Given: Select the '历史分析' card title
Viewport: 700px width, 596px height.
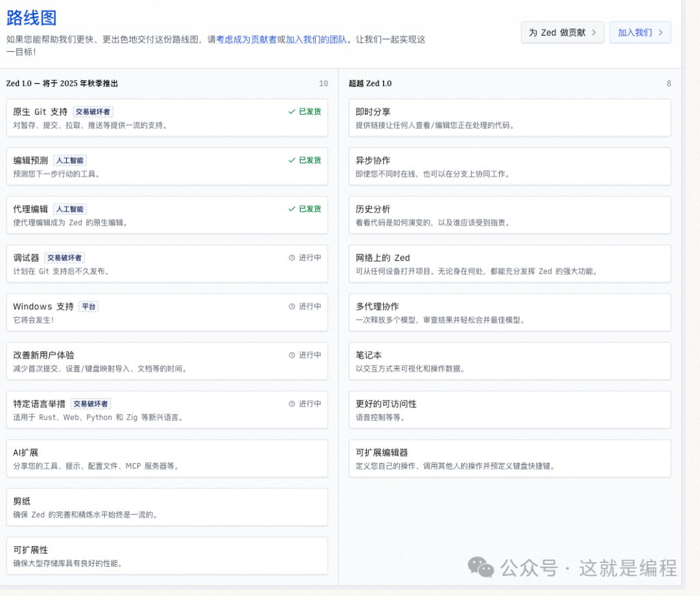Looking at the screenshot, I should 373,209.
